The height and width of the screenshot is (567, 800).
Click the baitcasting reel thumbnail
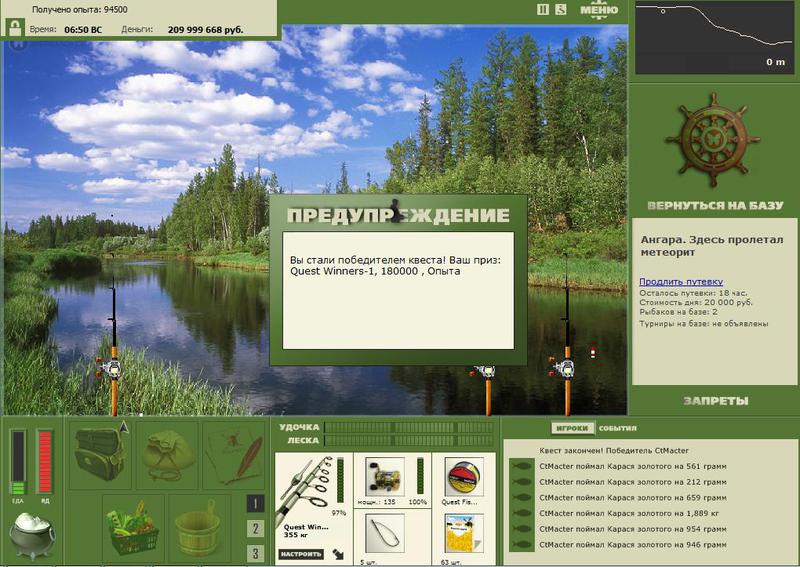tap(385, 477)
